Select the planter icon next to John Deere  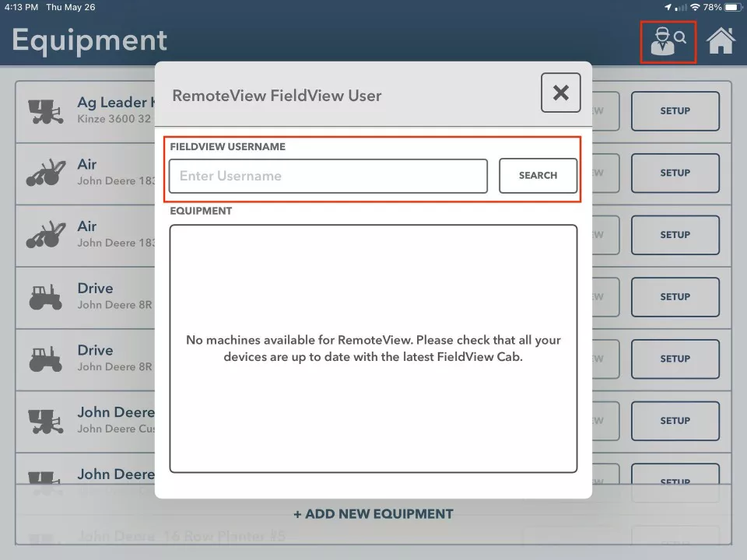[x=44, y=420]
